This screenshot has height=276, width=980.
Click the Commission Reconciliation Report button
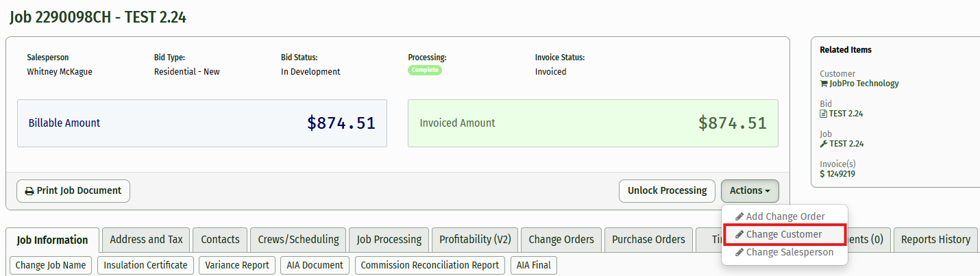click(430, 265)
